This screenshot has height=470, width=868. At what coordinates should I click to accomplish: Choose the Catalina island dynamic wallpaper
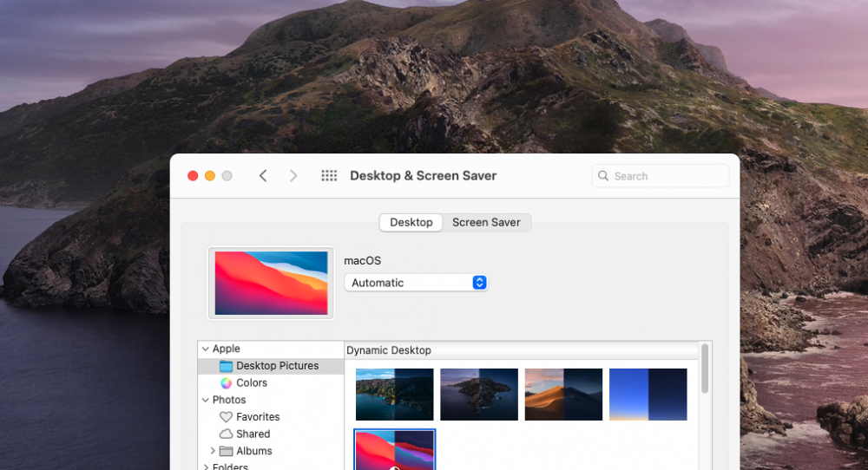pyautogui.click(x=479, y=395)
